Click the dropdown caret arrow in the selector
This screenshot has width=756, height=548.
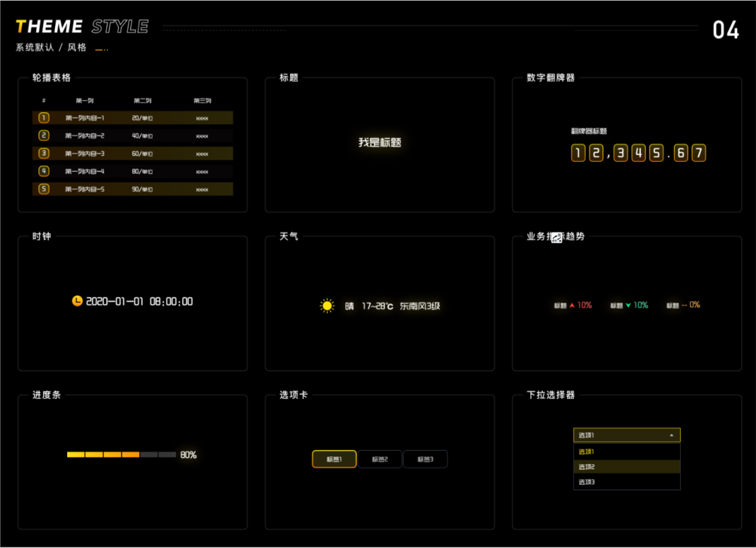(671, 435)
